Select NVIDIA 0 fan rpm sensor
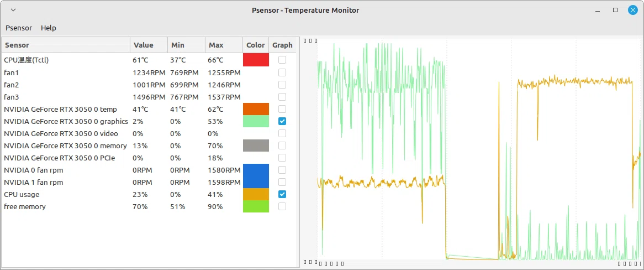Screen dimensions: 644x270 [34, 170]
